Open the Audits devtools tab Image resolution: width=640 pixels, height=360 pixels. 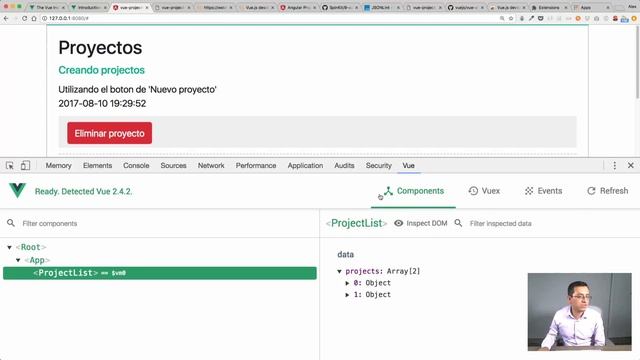point(344,165)
